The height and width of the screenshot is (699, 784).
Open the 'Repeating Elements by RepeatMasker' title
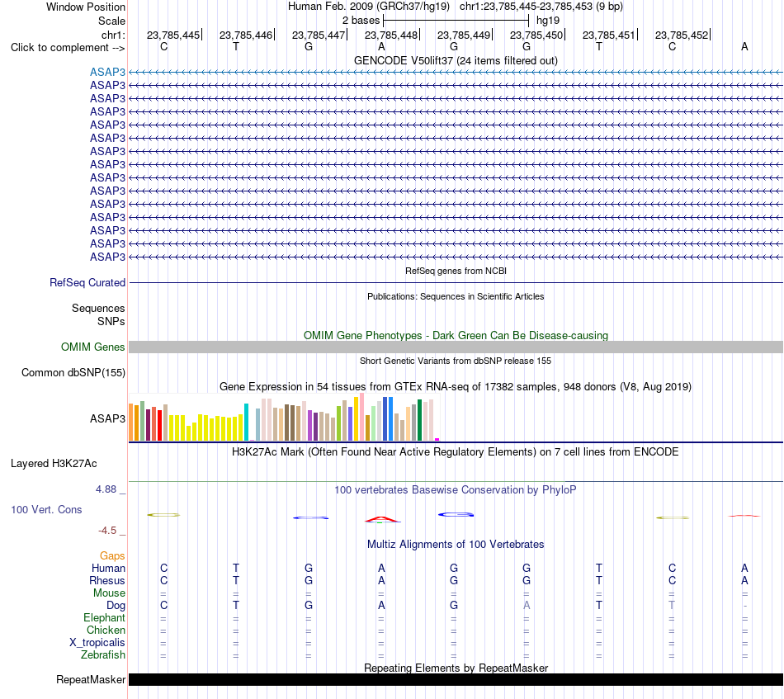point(456,668)
